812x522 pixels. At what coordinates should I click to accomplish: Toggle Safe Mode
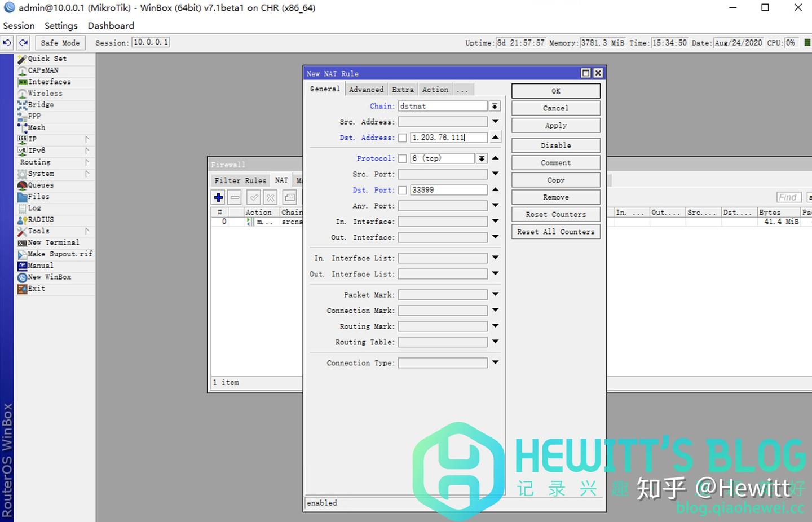tap(60, 43)
